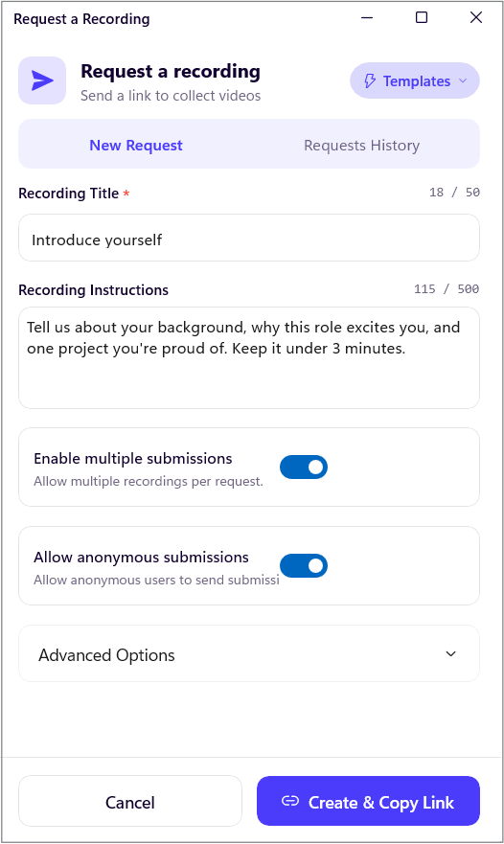Image resolution: width=504 pixels, height=844 pixels.
Task: Click the lightning bolt icon in Templates
Action: (x=370, y=80)
